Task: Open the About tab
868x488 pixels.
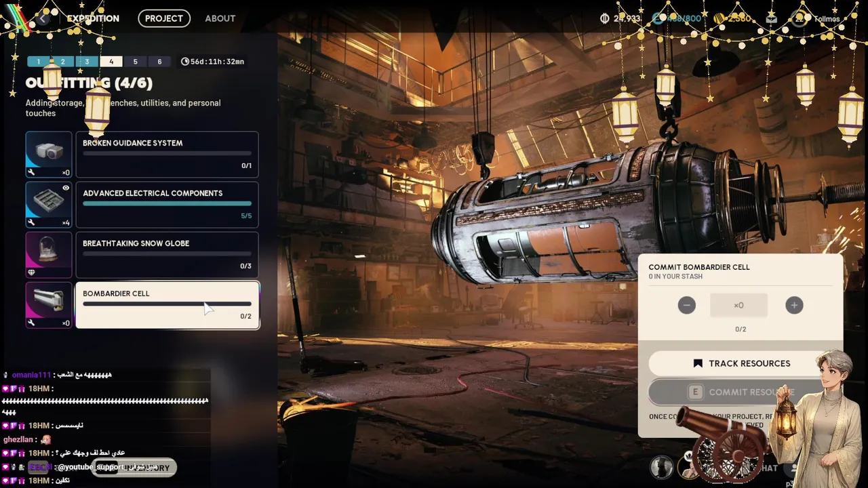Action: tap(220, 18)
